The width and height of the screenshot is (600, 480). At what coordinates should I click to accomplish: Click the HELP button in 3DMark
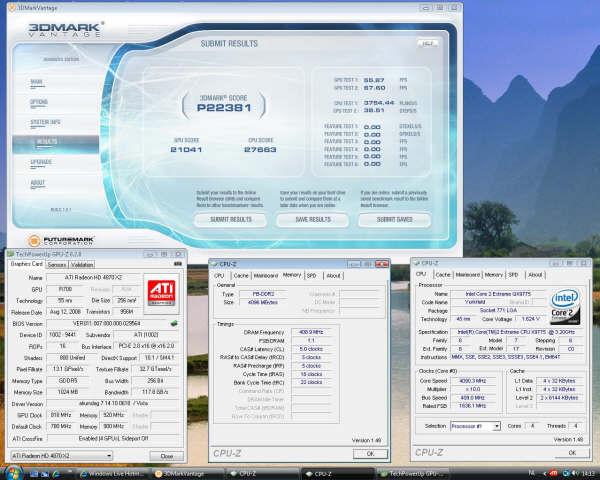(x=427, y=43)
